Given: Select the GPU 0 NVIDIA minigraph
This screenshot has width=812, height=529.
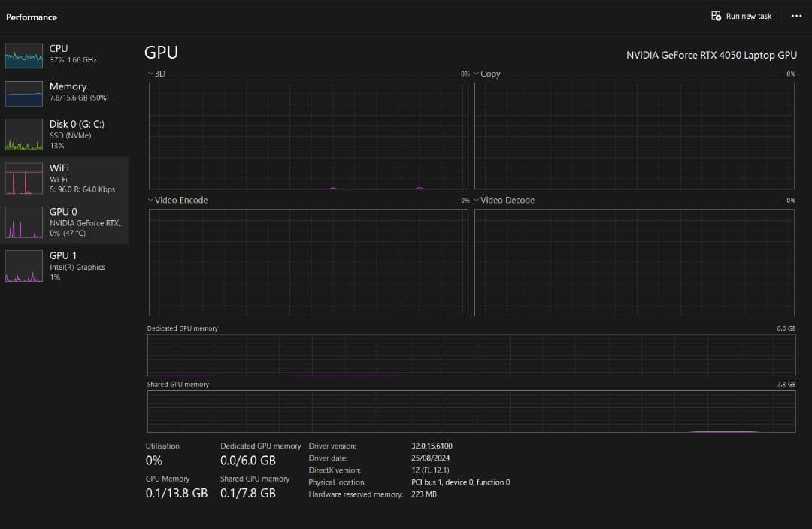Looking at the screenshot, I should pos(23,222).
